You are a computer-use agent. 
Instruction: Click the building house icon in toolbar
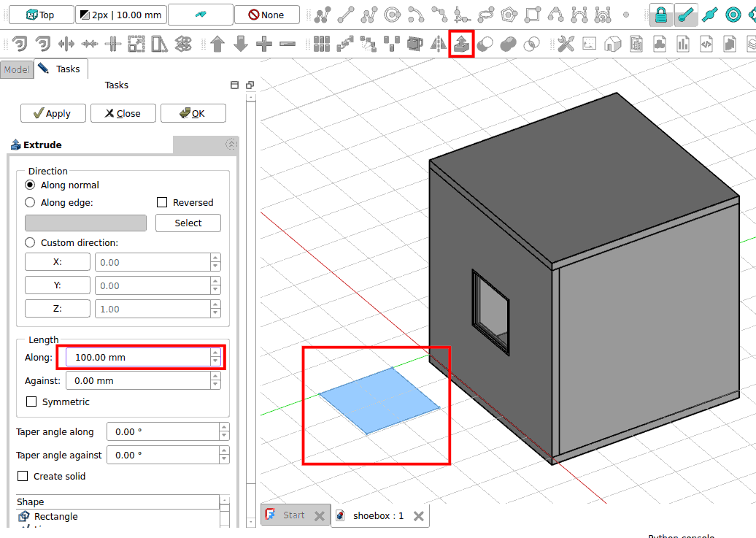click(x=612, y=45)
